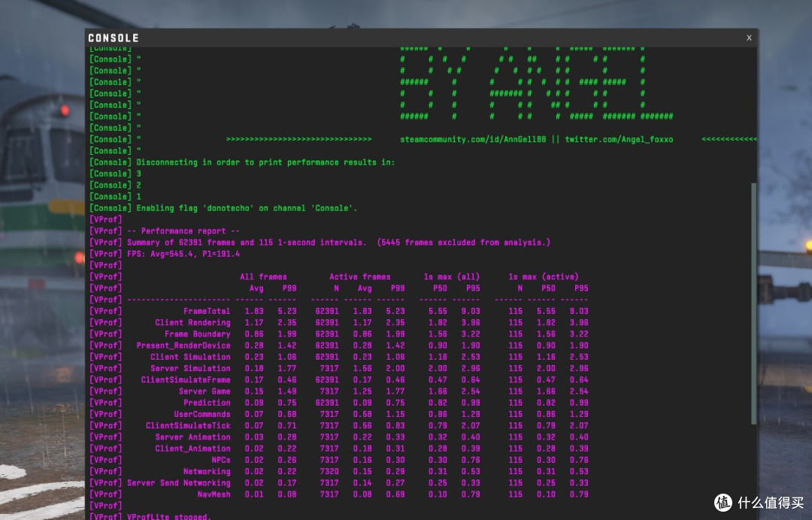Click the FrameTotal All frames Avg value 1.83
812x520 pixels.
(x=254, y=311)
